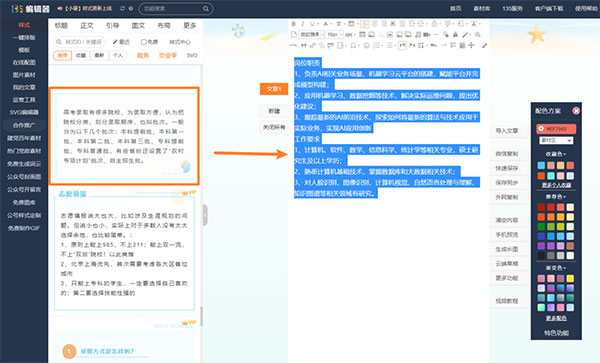This screenshot has height=363, width=600.
Task: Switch to the 图文 style tab
Action: [138, 26]
